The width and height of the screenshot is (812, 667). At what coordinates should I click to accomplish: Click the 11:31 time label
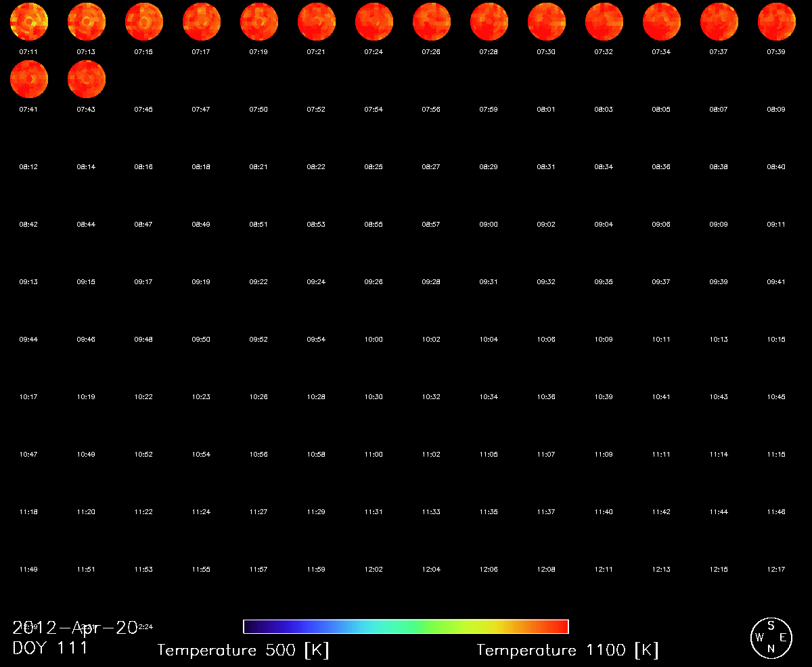(x=374, y=511)
